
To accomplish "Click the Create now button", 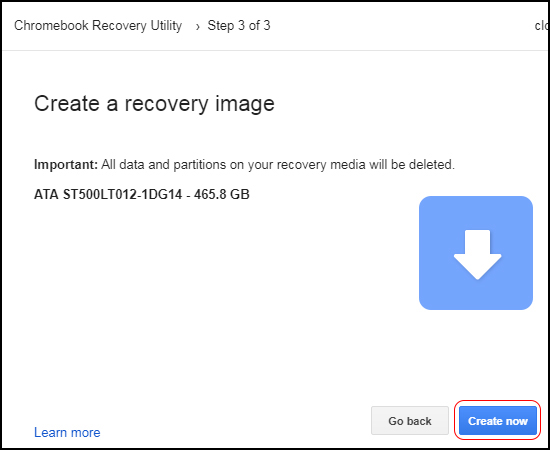I will [x=497, y=420].
